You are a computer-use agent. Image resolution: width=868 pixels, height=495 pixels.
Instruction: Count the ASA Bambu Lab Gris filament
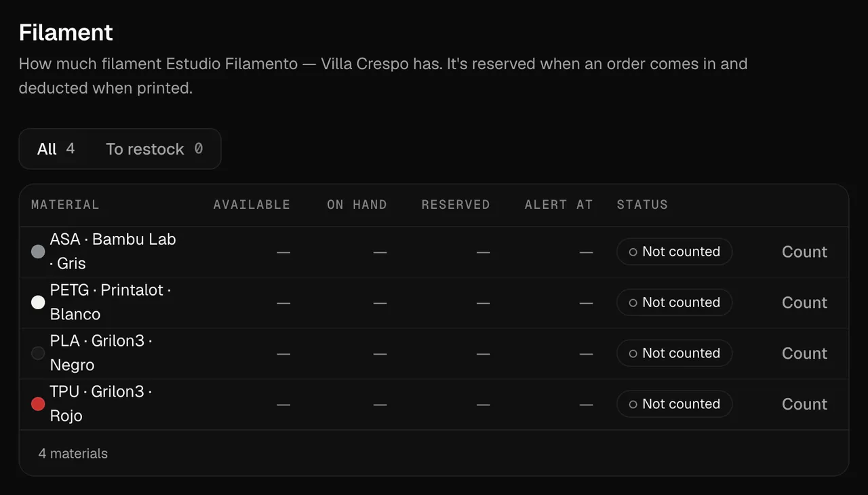click(804, 252)
